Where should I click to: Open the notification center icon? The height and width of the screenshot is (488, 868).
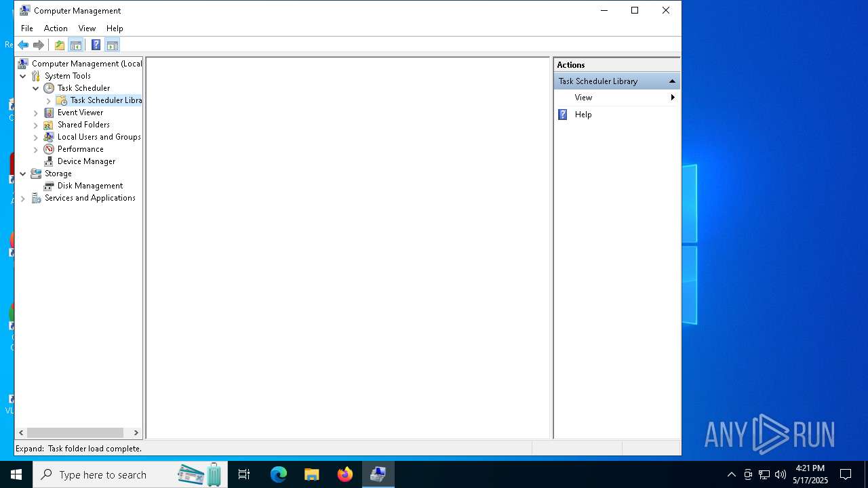coord(846,474)
